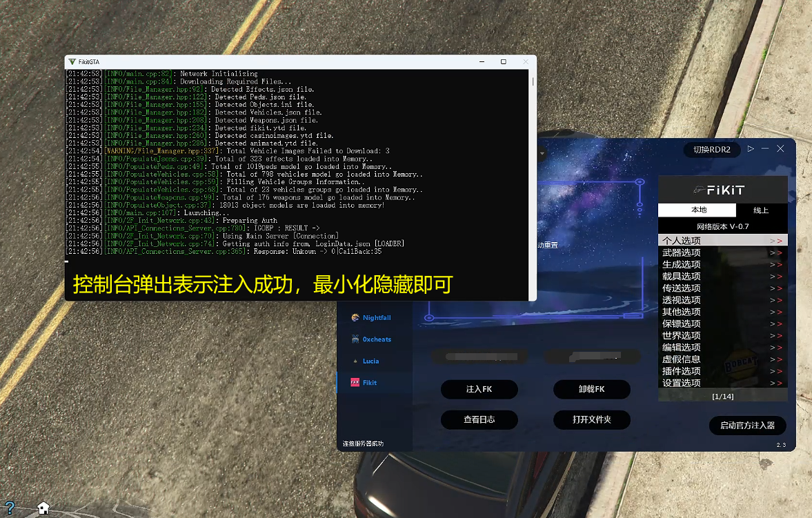Viewport: 812px width, 518px height.
Task: Expand arrows on 插件选项 row
Action: [x=775, y=371]
